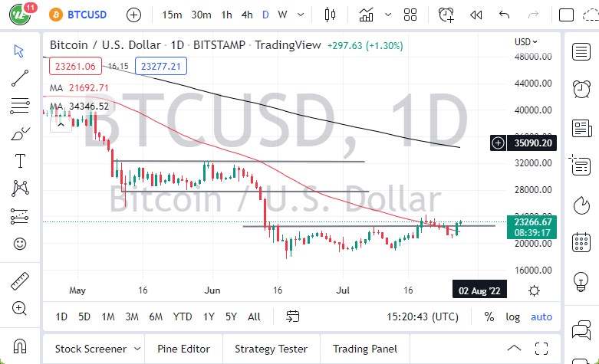
Task: Open the measure ruler tool
Action: (x=20, y=280)
